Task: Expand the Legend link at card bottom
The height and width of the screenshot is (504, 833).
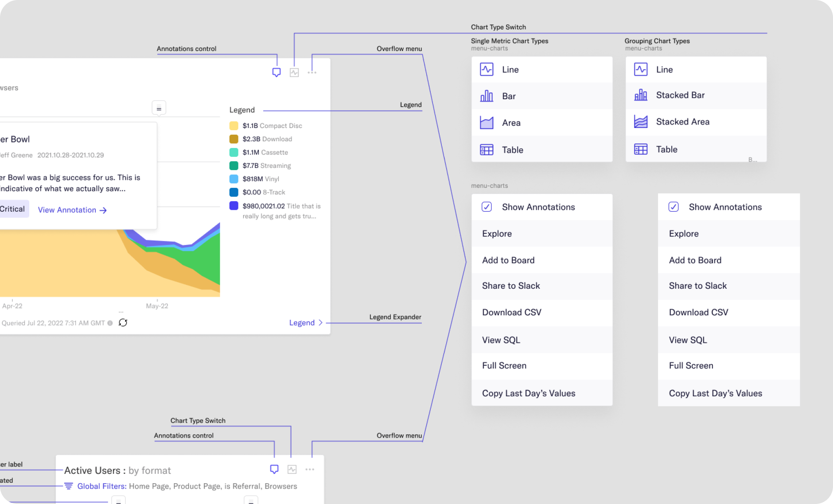Action: click(x=306, y=323)
